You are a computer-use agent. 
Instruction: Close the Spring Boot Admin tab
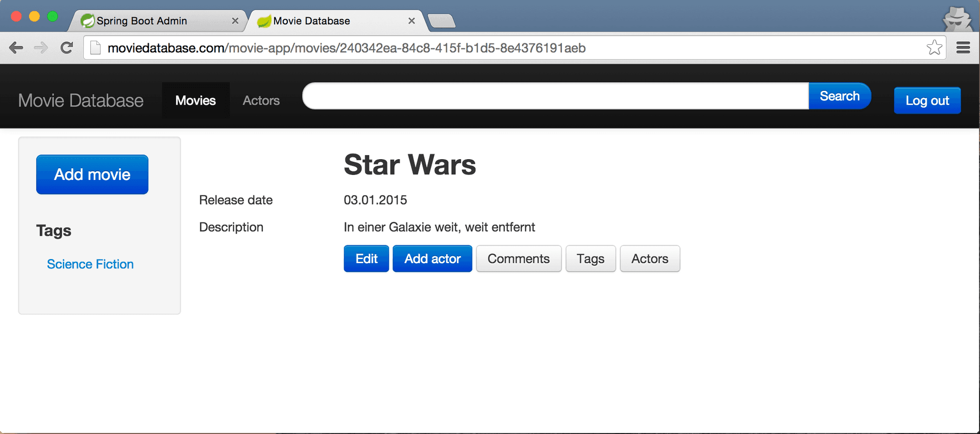235,21
